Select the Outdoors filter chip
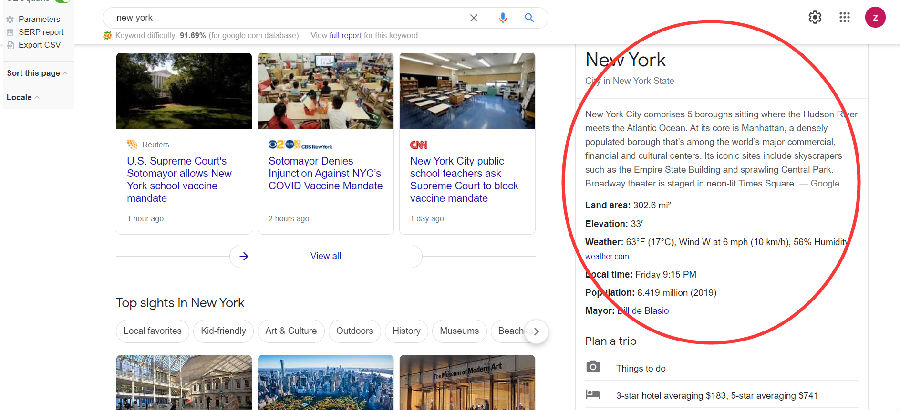This screenshot has height=410, width=900. pyautogui.click(x=355, y=331)
